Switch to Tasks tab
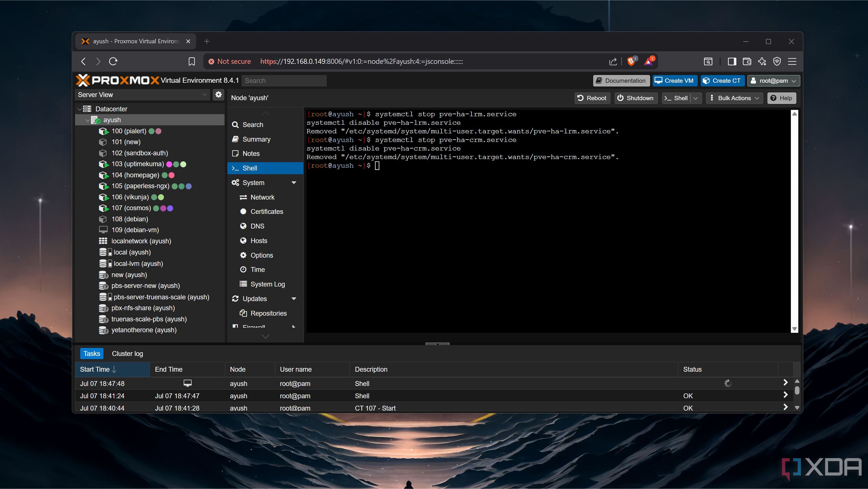The height and width of the screenshot is (489, 868). 92,354
